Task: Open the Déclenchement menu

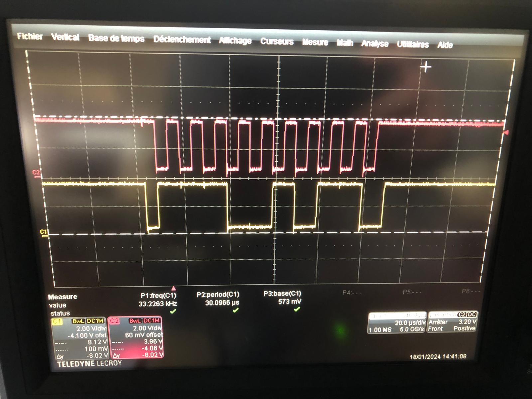Action: [182, 40]
